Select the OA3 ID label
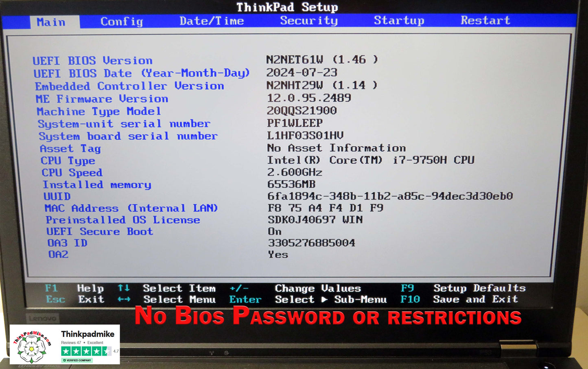Screen dimensions: 588x369 point(67,243)
